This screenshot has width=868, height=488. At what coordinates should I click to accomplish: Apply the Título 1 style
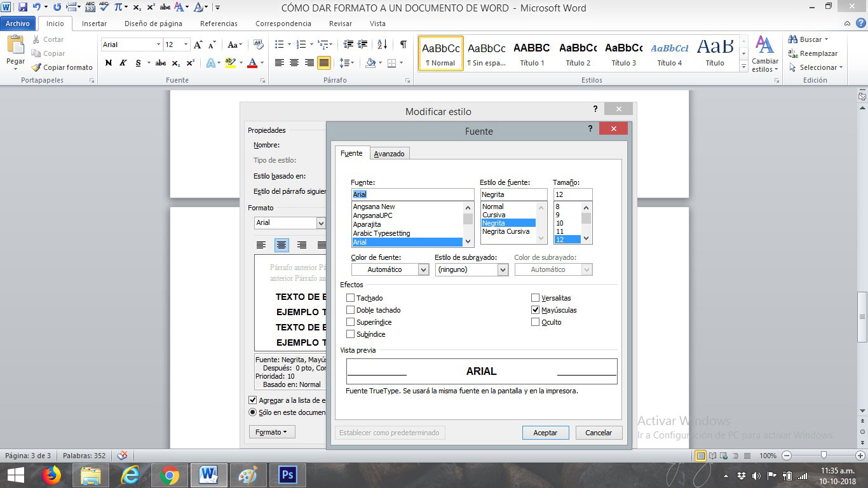click(x=532, y=53)
